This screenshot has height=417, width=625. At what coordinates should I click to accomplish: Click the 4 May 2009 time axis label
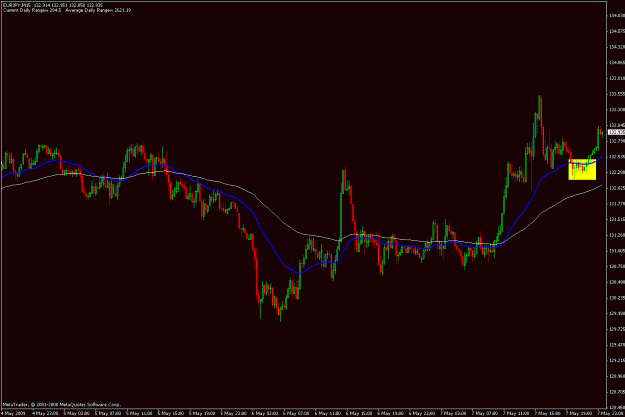pyautogui.click(x=13, y=413)
